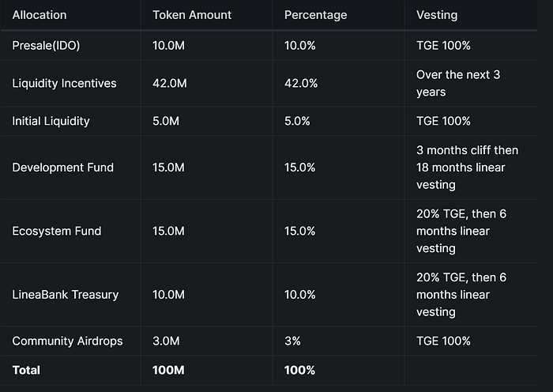Click the 100% total percentage cell
Viewport: 553px width, 392px height.
(x=299, y=370)
